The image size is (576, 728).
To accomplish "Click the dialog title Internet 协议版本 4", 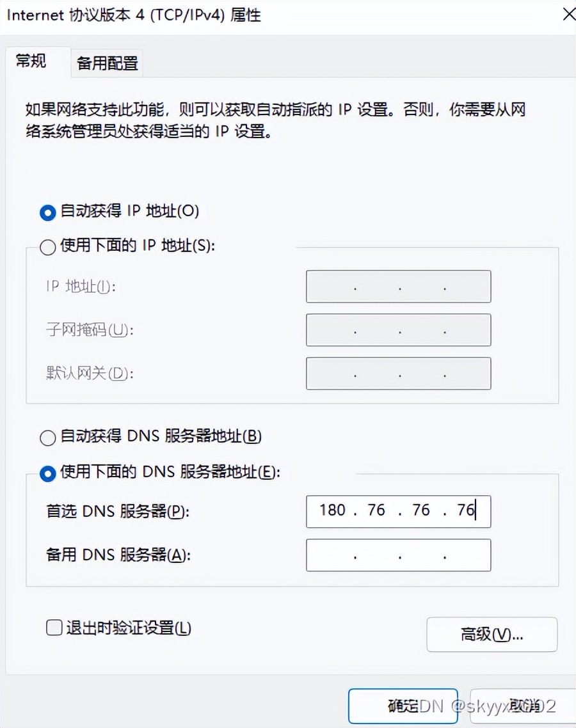I will pyautogui.click(x=128, y=15).
